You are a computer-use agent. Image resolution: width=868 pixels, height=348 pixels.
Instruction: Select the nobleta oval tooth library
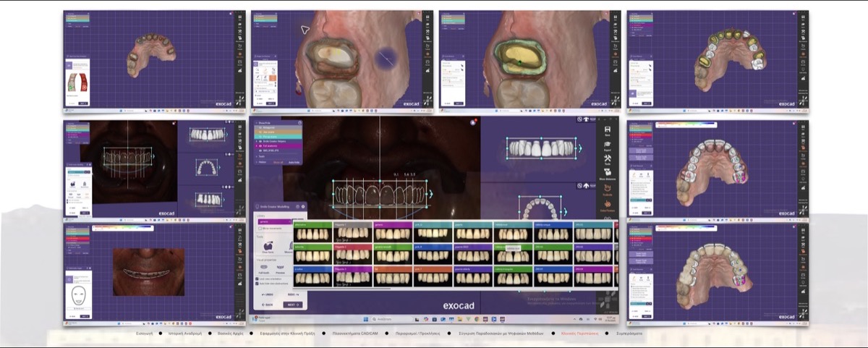coord(514,233)
